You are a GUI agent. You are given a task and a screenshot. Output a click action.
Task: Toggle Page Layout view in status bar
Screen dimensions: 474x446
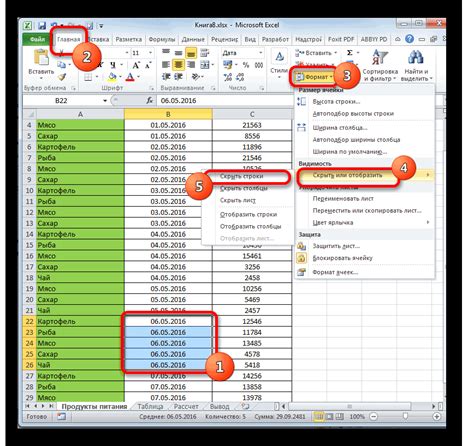click(329, 416)
